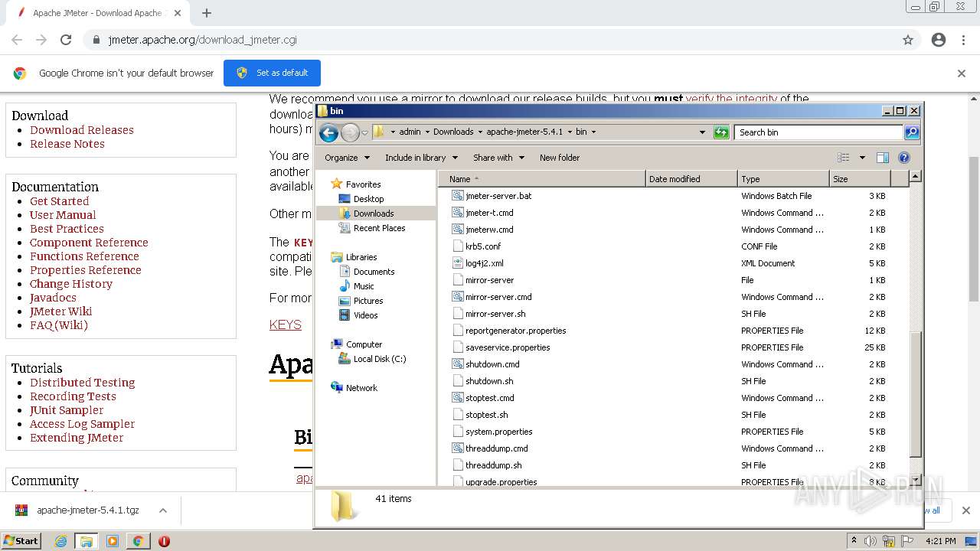The height and width of the screenshot is (551, 980).
Task: Open KEYS link on JMeter page
Action: pyautogui.click(x=286, y=324)
